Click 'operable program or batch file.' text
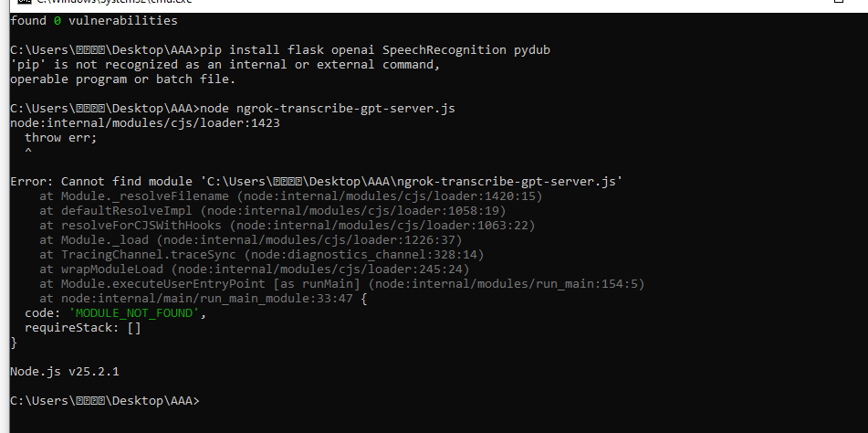Image resolution: width=868 pixels, height=433 pixels. tap(123, 79)
